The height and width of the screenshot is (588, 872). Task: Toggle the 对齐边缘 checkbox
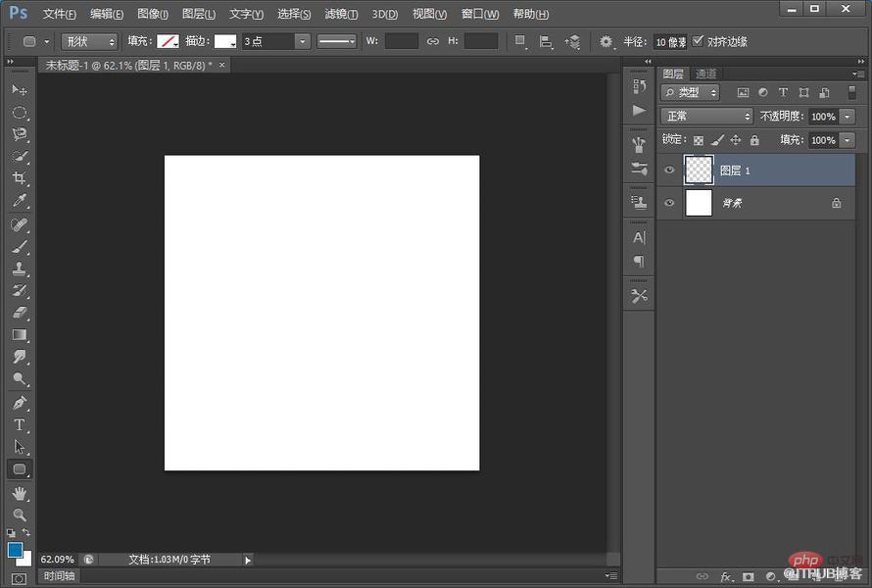[698, 40]
